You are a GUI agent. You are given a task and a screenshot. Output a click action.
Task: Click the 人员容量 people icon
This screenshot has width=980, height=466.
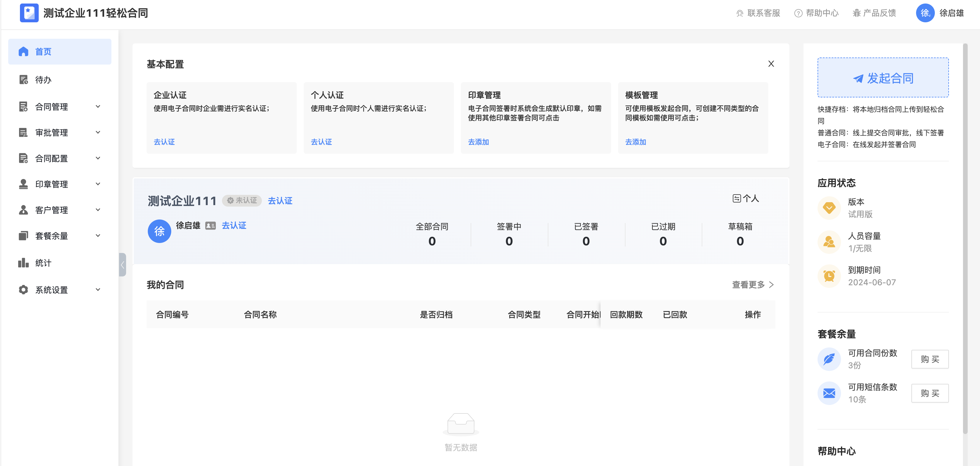tap(829, 242)
